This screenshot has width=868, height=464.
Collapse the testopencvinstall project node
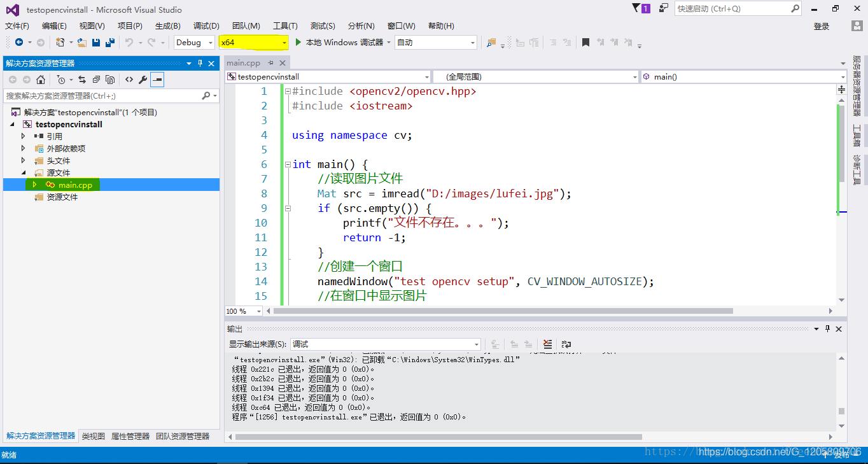click(13, 124)
